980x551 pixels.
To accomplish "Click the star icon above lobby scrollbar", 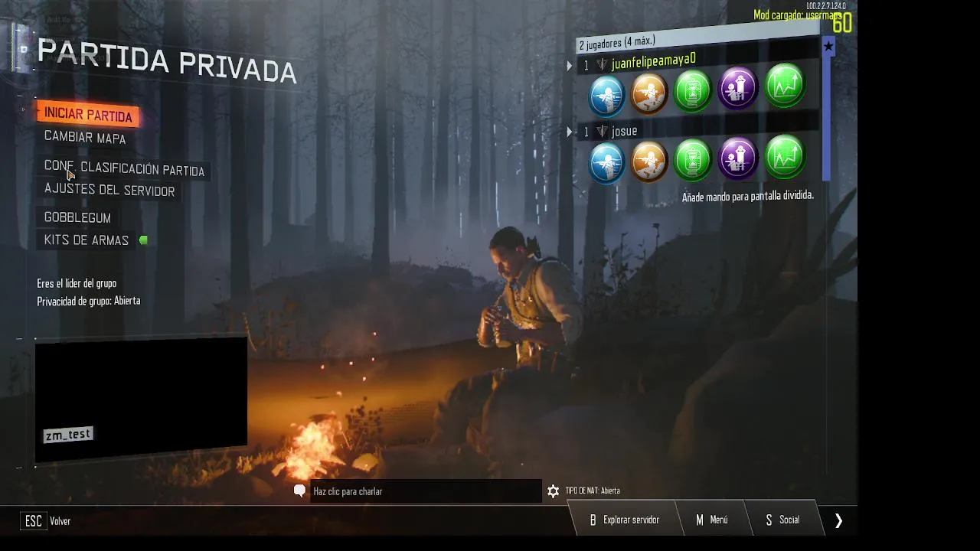I will point(828,47).
